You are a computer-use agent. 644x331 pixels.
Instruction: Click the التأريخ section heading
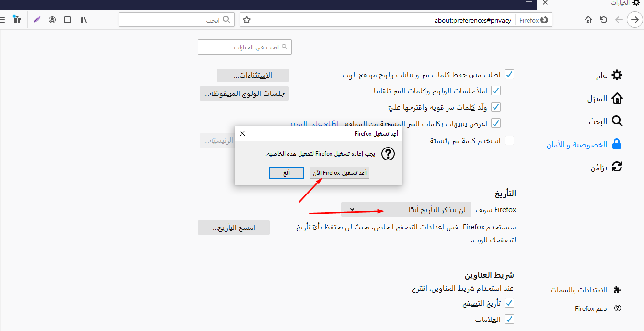505,194
